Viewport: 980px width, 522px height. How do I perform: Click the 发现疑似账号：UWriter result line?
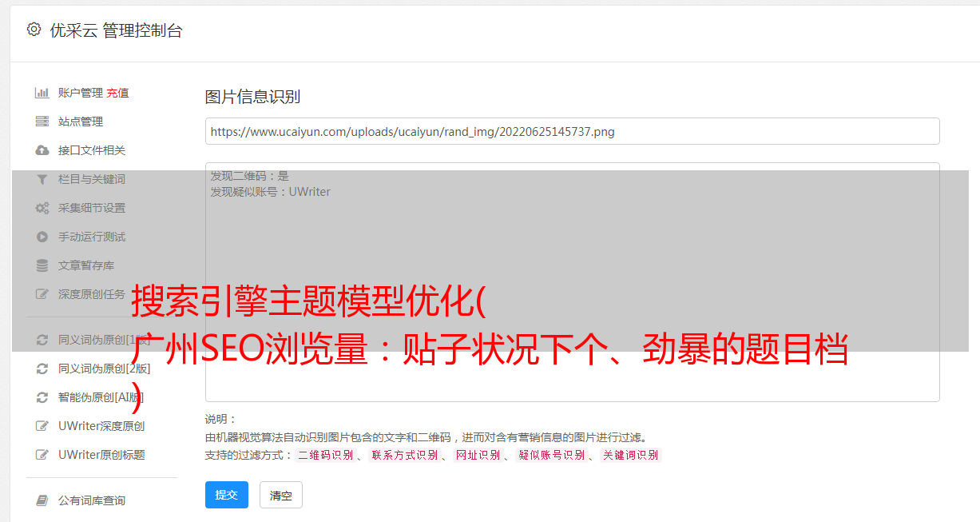(x=270, y=192)
